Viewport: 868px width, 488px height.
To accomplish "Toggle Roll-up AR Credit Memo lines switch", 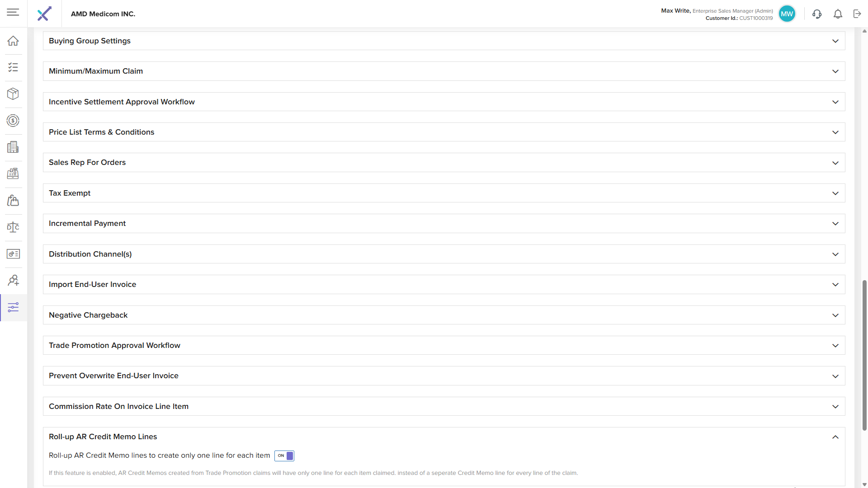I will (284, 455).
